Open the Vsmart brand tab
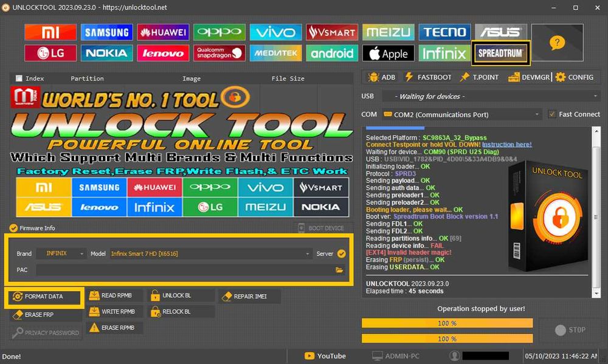This screenshot has height=364, width=608. [332, 32]
